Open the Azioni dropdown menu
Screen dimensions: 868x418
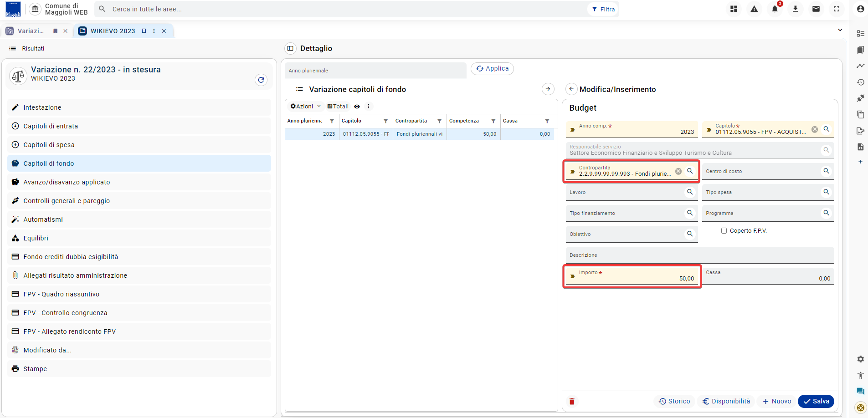click(305, 107)
